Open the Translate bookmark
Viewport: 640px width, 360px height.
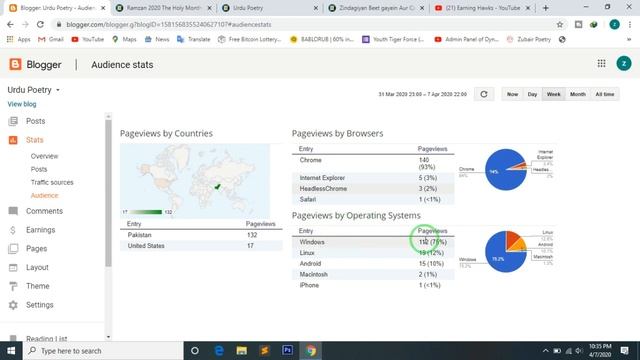point(194,39)
